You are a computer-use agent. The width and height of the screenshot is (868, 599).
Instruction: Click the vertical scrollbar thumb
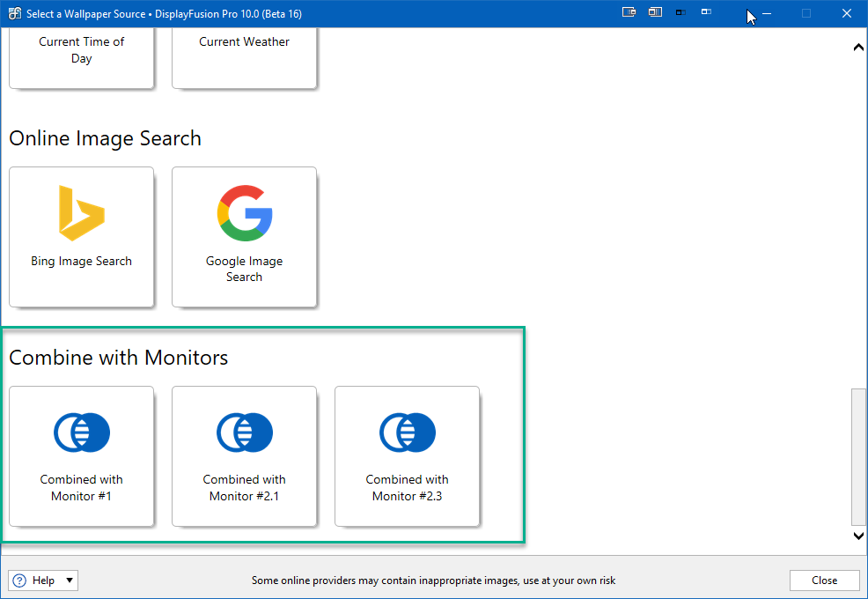click(x=858, y=456)
